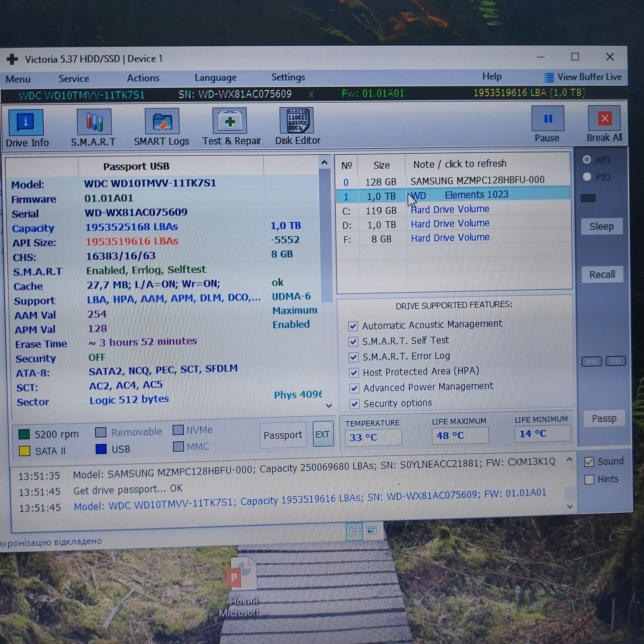Select the WD Elements 1023 device row
The image size is (644, 644).
[453, 195]
